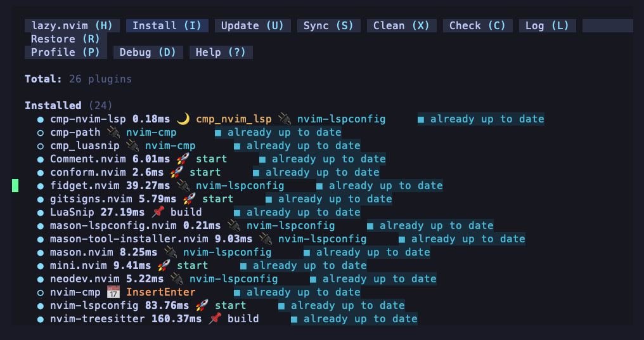Click the mason-lspconfig.nvim plugin name
The height and width of the screenshot is (340, 644).
pyautogui.click(x=113, y=225)
